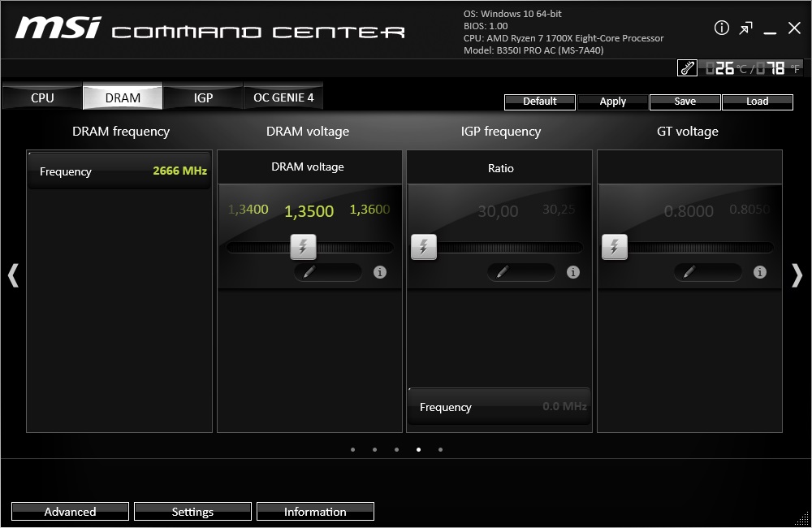This screenshot has width=812, height=528.
Task: Open the info icon for GT voltage
Action: pyautogui.click(x=760, y=272)
